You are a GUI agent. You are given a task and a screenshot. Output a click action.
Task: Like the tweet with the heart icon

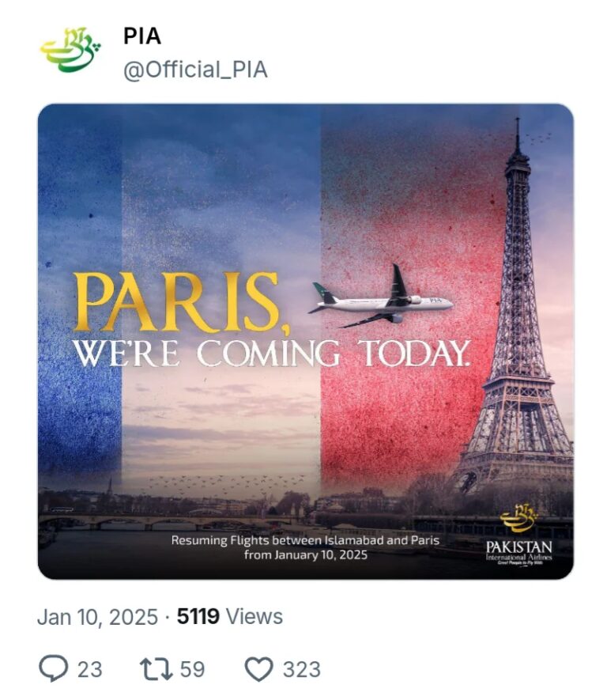pyautogui.click(x=258, y=668)
